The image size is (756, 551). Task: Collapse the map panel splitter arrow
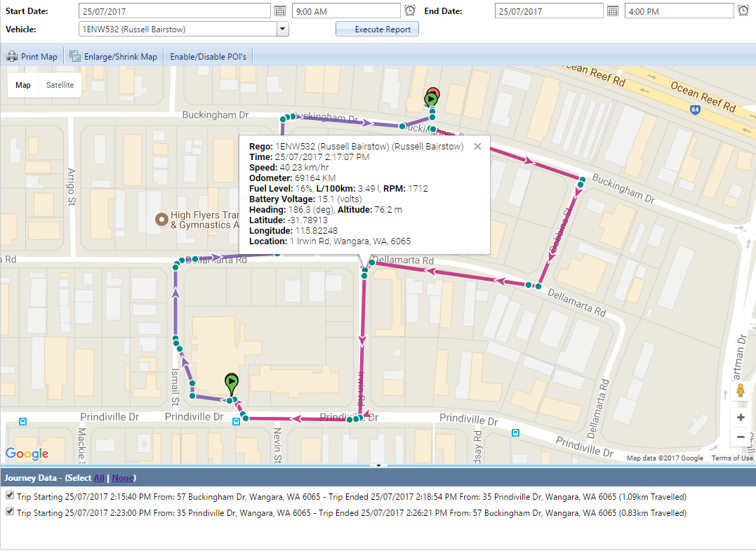(x=378, y=465)
